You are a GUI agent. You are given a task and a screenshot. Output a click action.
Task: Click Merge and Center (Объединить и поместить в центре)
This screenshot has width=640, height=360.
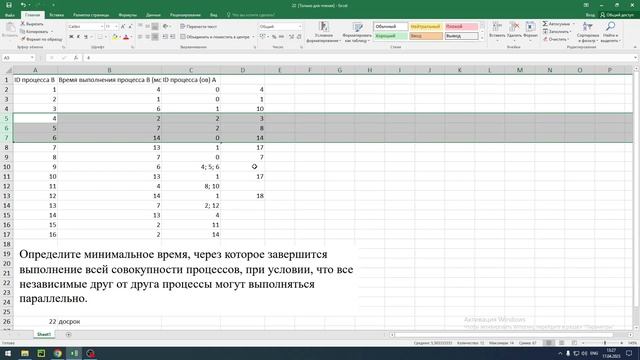(215, 37)
